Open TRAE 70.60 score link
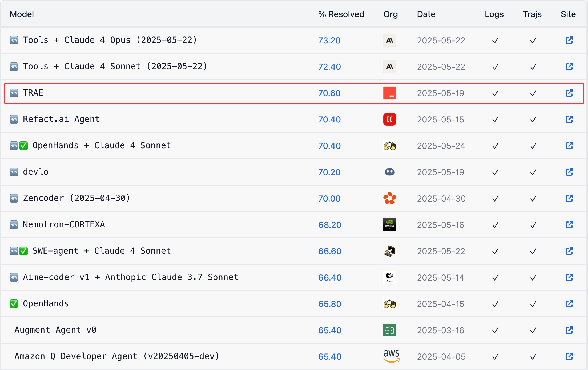The image size is (588, 370). point(329,93)
